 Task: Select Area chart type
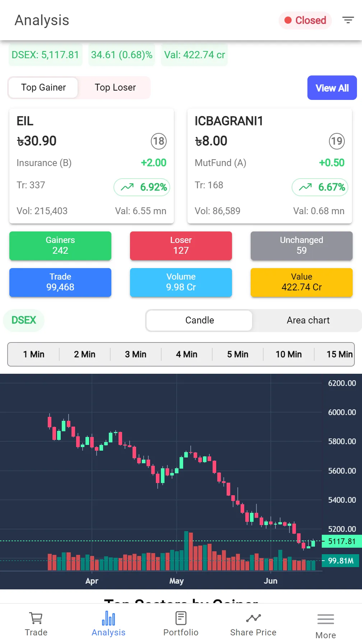click(308, 320)
